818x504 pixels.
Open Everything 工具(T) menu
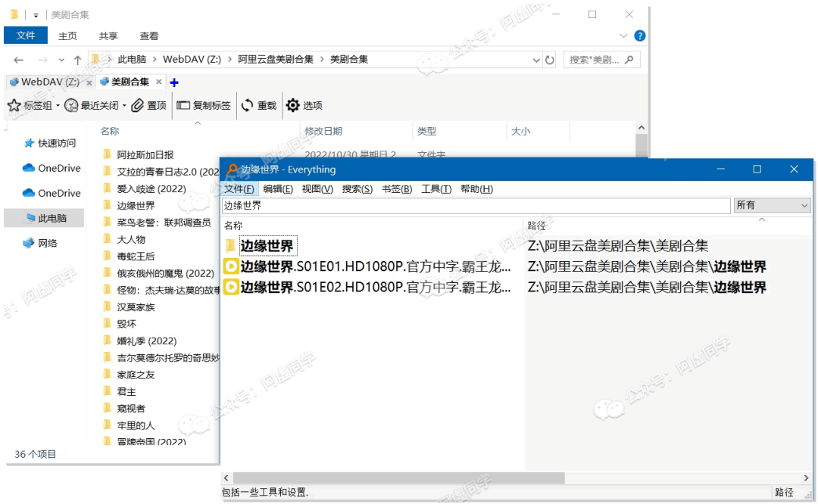(436, 188)
